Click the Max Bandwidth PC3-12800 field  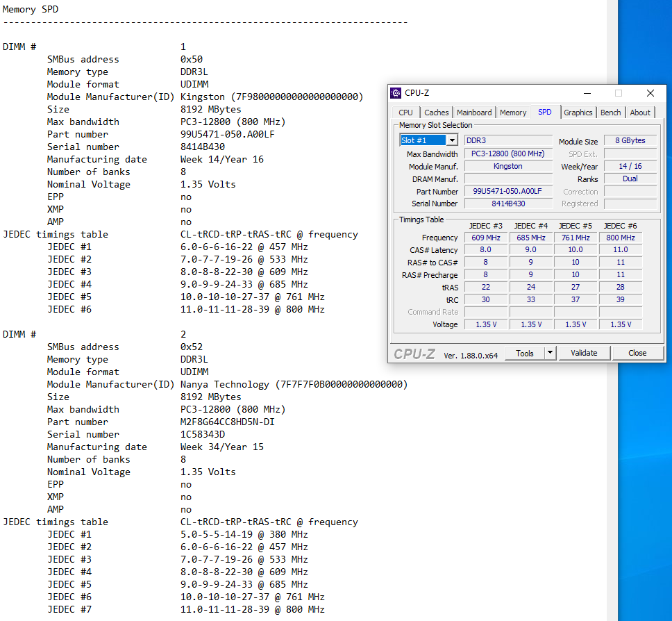pos(507,154)
